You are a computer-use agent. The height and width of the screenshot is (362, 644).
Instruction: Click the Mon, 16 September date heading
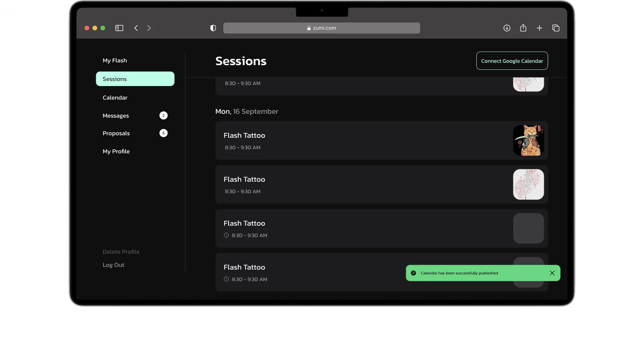click(247, 111)
